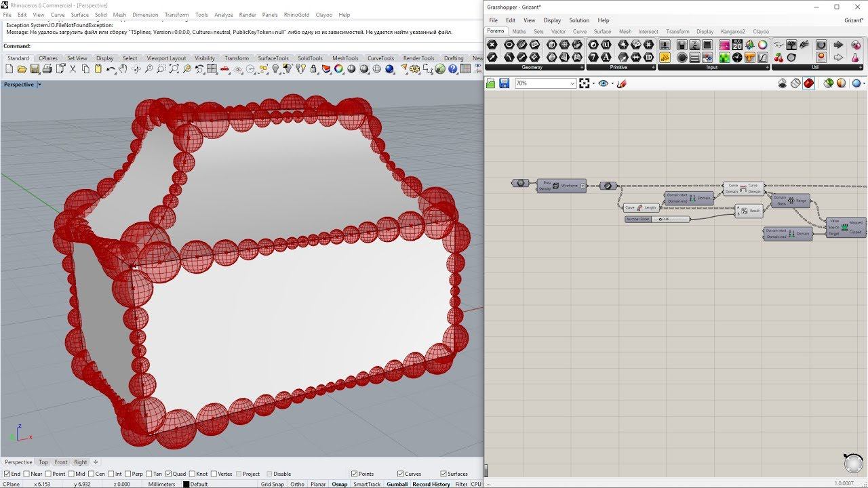Open the Kangaroo2 tab in Grasshopper
868x488 pixels.
(732, 31)
